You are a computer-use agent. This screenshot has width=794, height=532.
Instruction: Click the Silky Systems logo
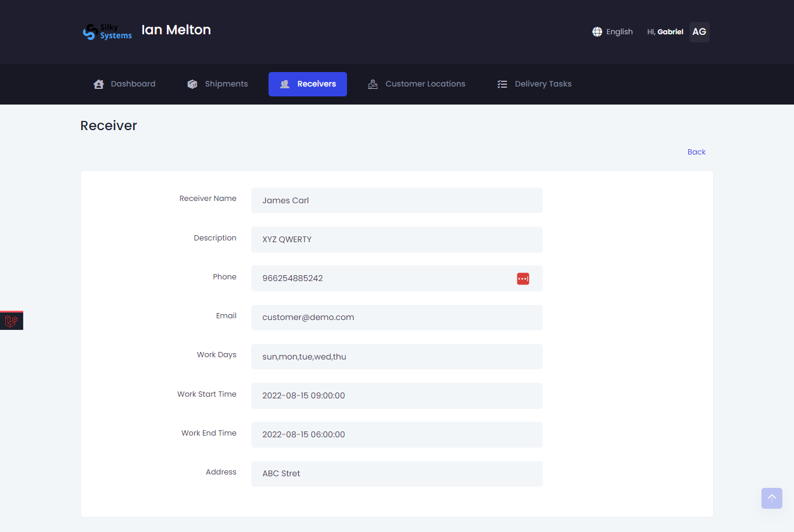tap(108, 32)
